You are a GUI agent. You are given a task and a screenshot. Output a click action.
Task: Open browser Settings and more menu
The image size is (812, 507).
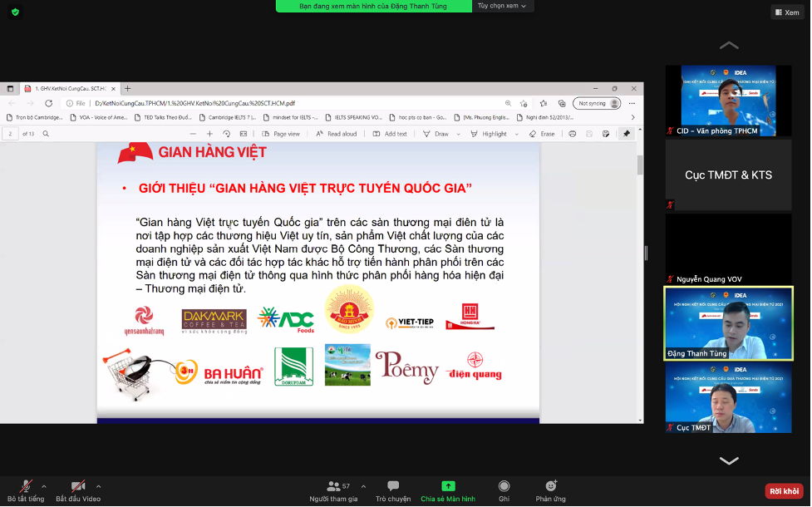[x=632, y=103]
